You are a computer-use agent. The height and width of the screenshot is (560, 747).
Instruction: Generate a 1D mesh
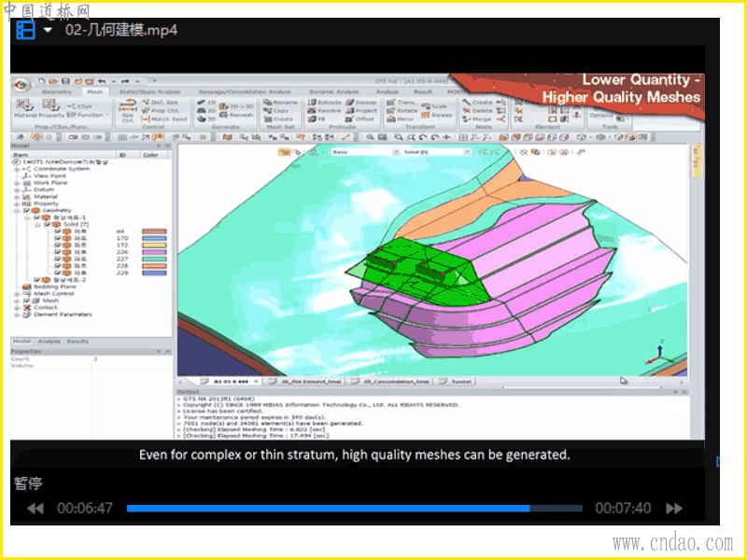[x=206, y=102]
